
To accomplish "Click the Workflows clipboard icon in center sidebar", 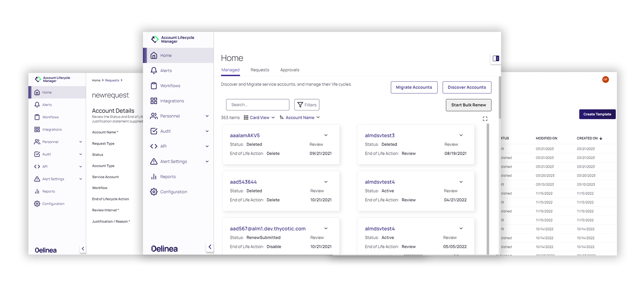I will click(x=154, y=86).
